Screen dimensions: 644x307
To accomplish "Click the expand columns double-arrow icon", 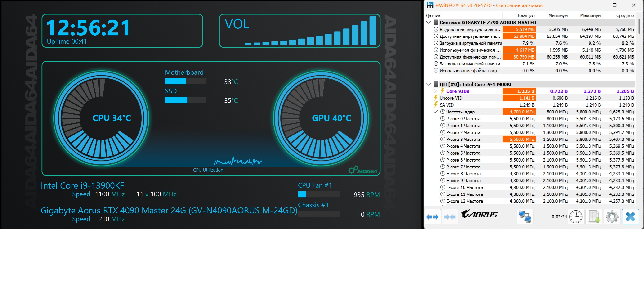I will point(433,217).
